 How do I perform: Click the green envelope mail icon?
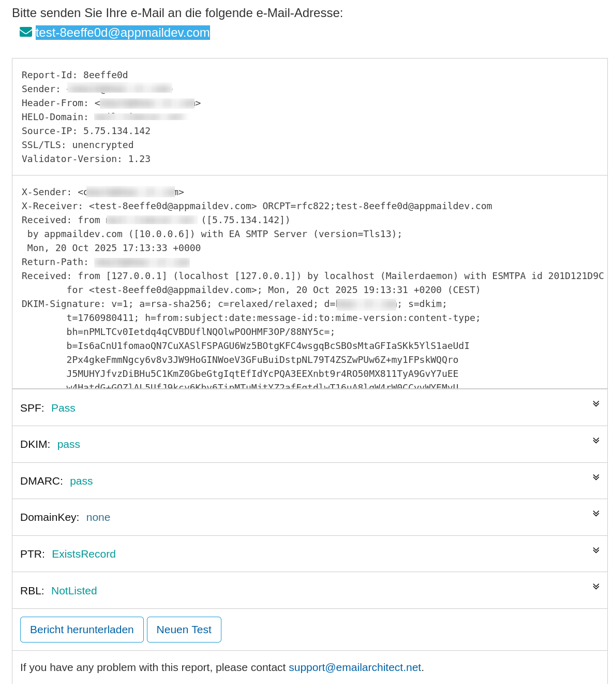[25, 32]
